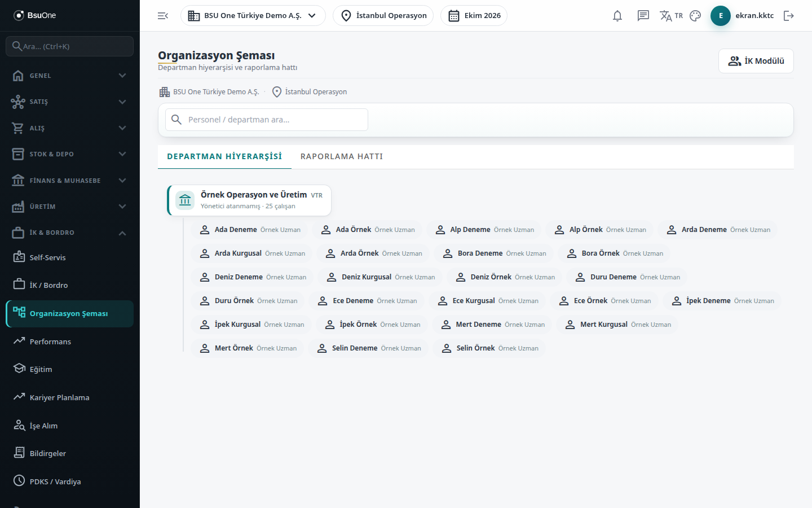The height and width of the screenshot is (508, 812).
Task: Open the ekran.kktc user avatar
Action: pyautogui.click(x=721, y=16)
